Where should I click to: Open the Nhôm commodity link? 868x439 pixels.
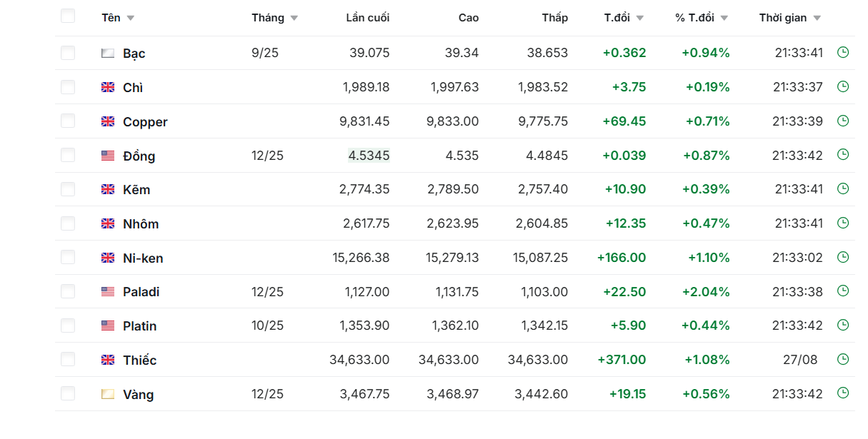[x=141, y=224]
